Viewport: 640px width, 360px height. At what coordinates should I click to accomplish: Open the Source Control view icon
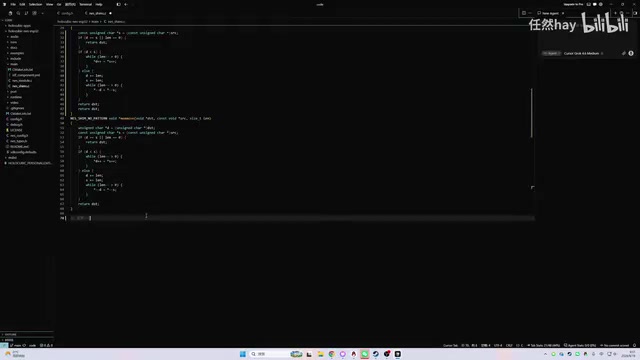(x=27, y=13)
